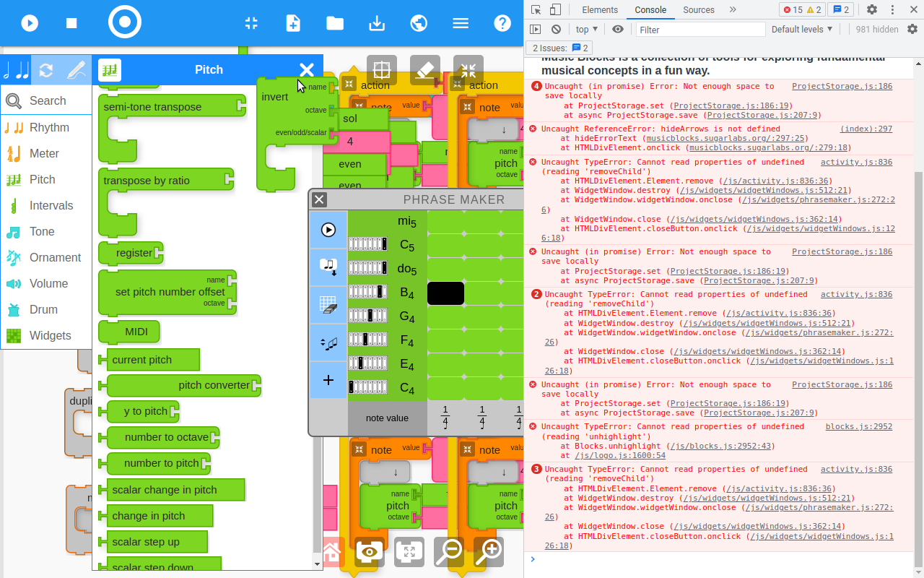Viewport: 924px width, 578px height.
Task: Add a new row with the Phrase Maker plus
Action: 328,379
